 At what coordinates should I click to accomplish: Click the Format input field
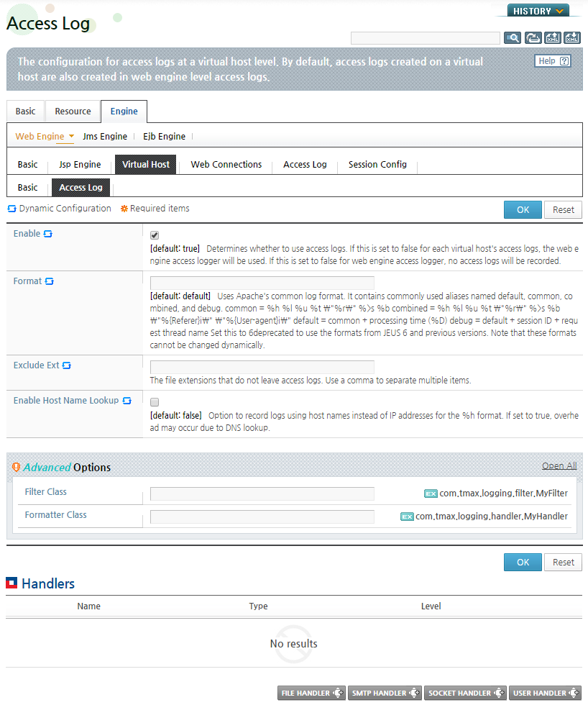coord(262,283)
